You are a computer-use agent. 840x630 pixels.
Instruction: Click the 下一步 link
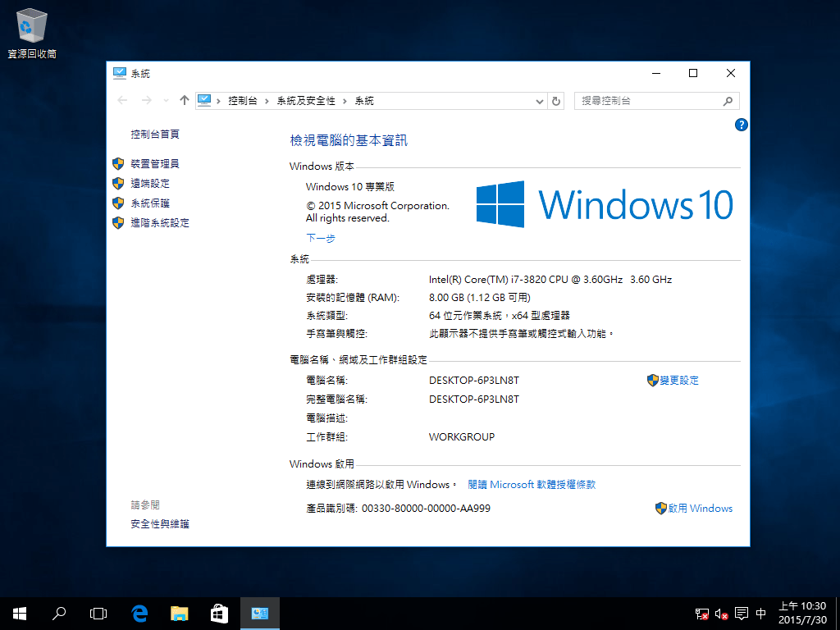coord(321,239)
